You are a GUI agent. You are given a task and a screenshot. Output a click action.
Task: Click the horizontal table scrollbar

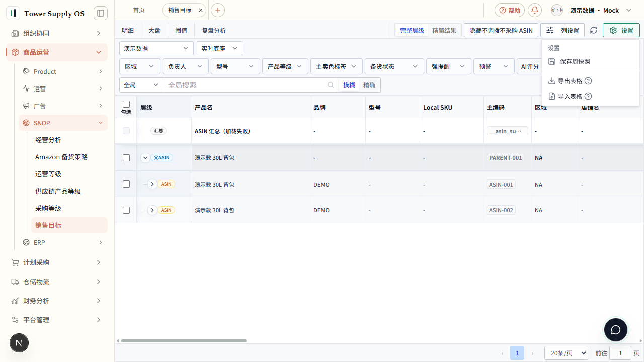[184, 341]
